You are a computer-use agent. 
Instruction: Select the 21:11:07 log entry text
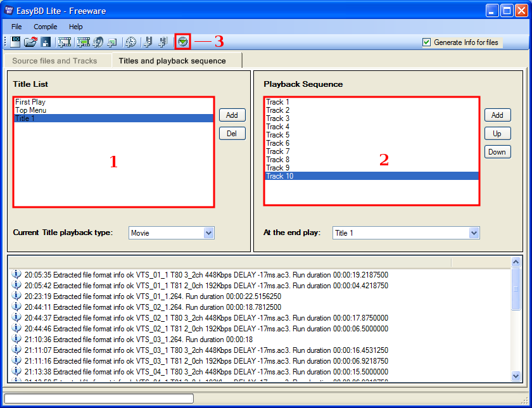click(206, 350)
